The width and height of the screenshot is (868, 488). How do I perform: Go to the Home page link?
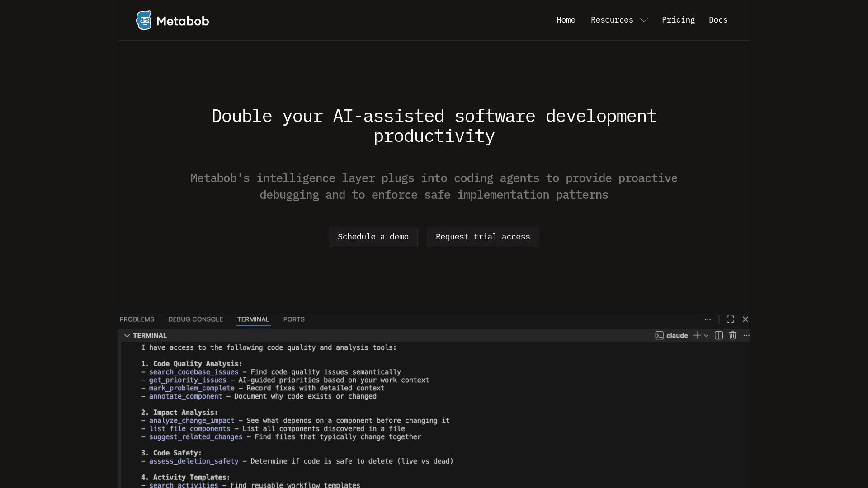(566, 20)
